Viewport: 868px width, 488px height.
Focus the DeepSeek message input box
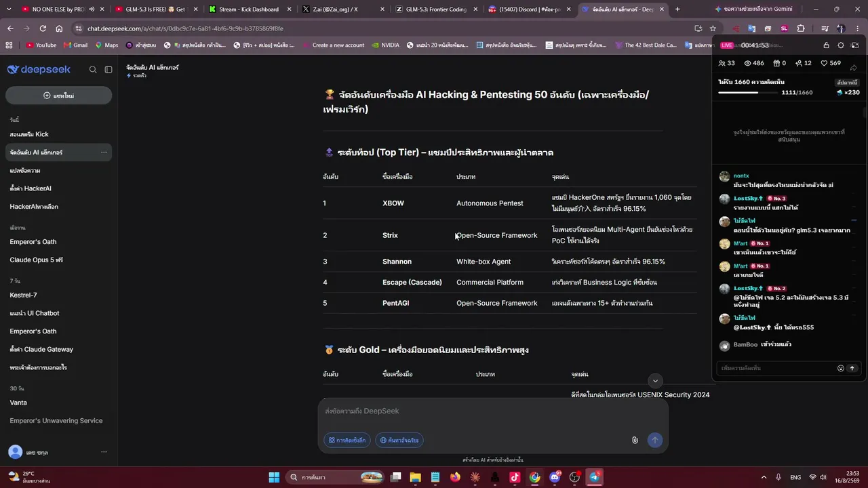tap(493, 411)
